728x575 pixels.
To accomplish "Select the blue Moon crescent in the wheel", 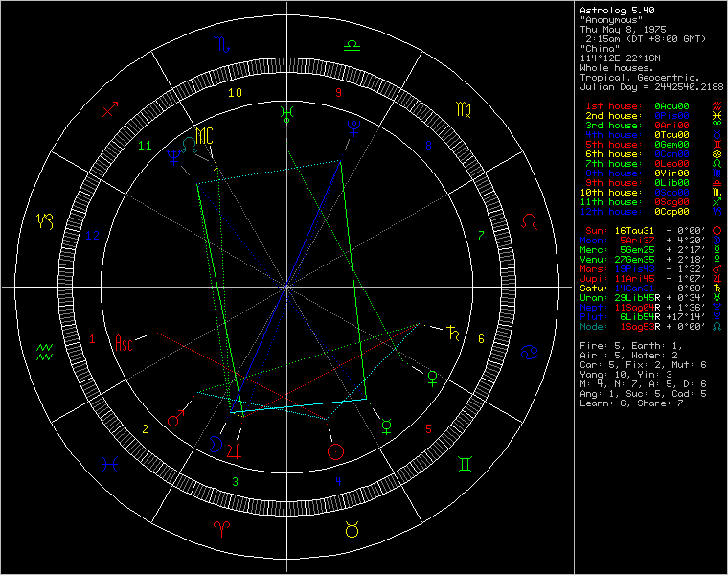I will tap(216, 444).
